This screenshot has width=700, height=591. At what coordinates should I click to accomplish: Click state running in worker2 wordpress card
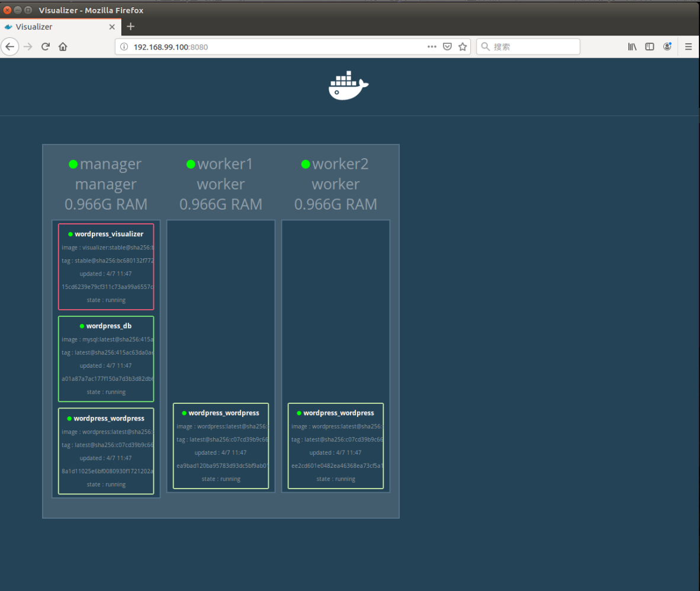point(336,479)
